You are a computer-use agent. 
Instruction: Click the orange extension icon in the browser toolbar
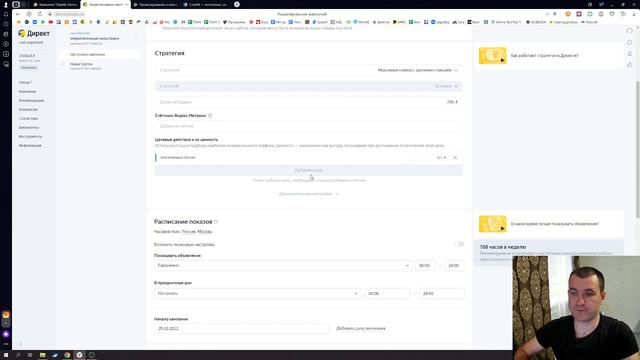(x=568, y=14)
